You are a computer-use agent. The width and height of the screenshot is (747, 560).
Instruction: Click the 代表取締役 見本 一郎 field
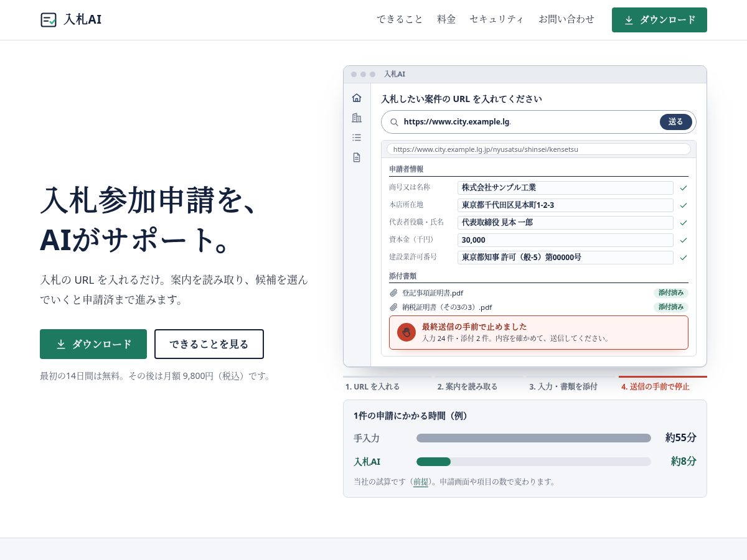565,223
